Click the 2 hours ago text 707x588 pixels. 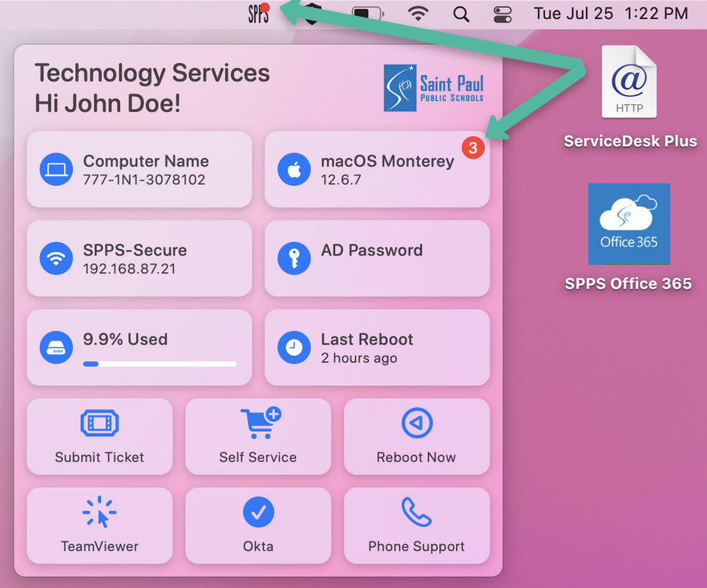click(359, 358)
